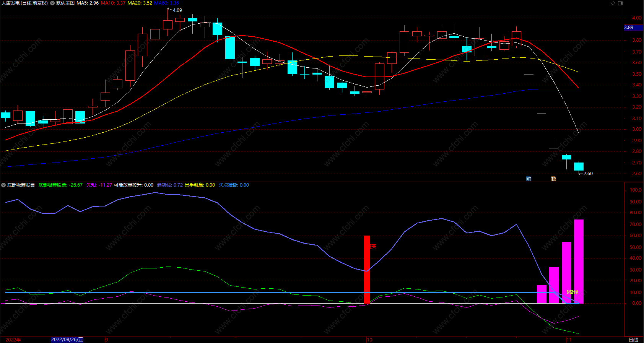Click the red buy signal bar
Image resolution: width=644 pixels, height=343 pixels.
pos(367,270)
